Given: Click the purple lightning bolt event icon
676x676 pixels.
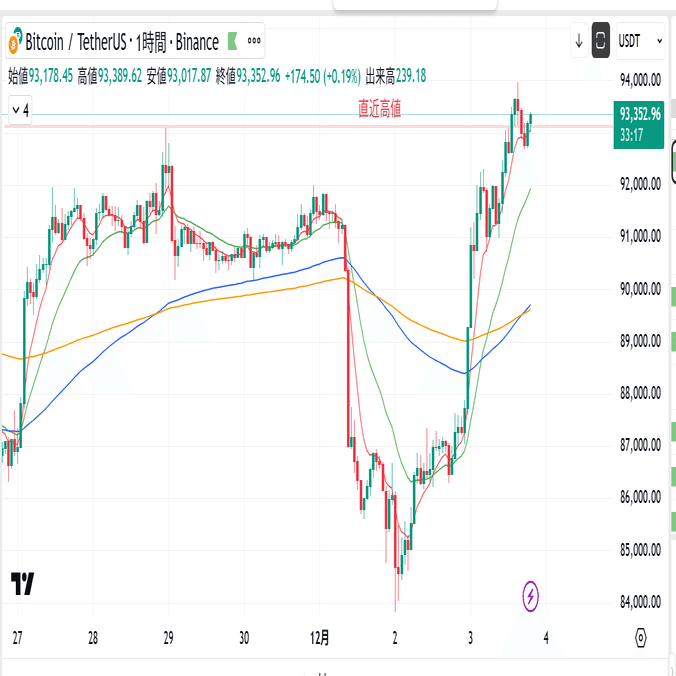Looking at the screenshot, I should click(530, 596).
